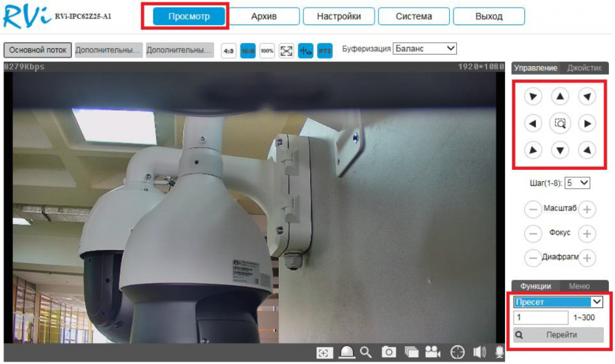The image size is (615, 364).
Task: Toggle the PTZ panel button
Action: (x=324, y=51)
